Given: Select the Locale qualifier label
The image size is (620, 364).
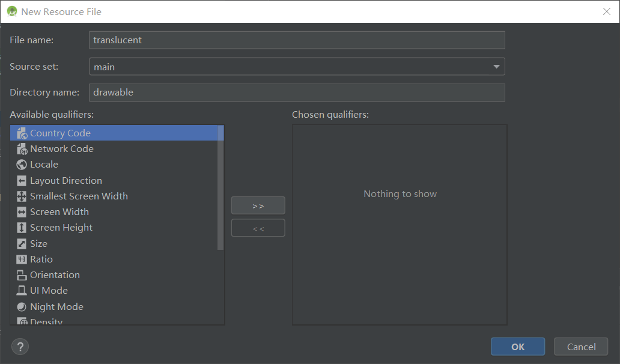Looking at the screenshot, I should point(44,165).
